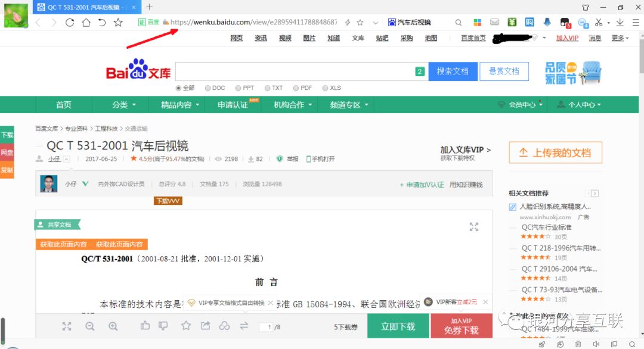Click the green 立即下载 button

(398, 326)
